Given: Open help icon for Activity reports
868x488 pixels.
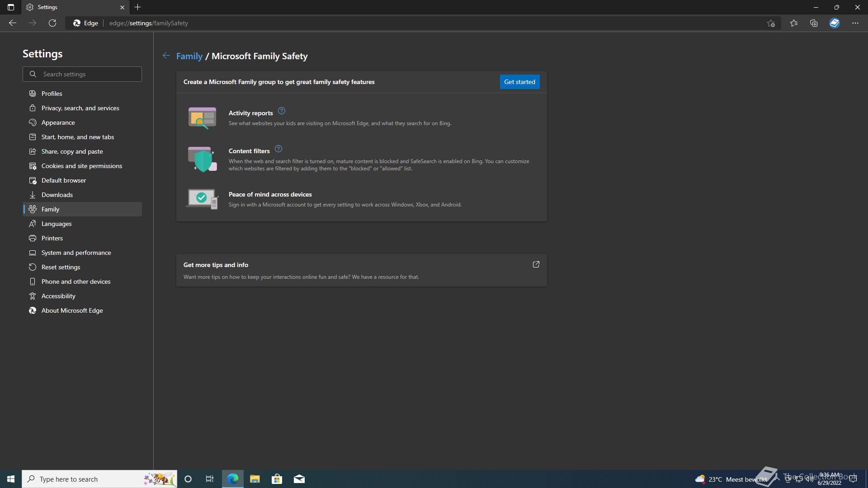Looking at the screenshot, I should click(281, 111).
